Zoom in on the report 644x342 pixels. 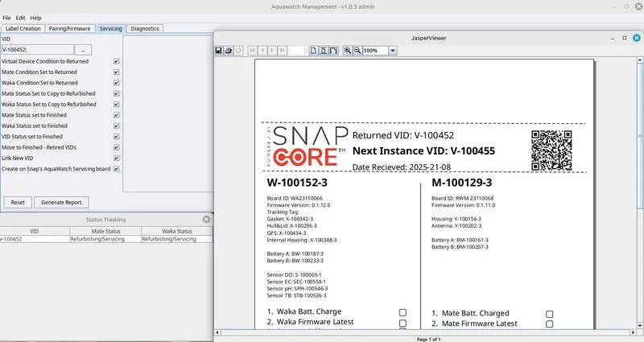[x=348, y=50]
